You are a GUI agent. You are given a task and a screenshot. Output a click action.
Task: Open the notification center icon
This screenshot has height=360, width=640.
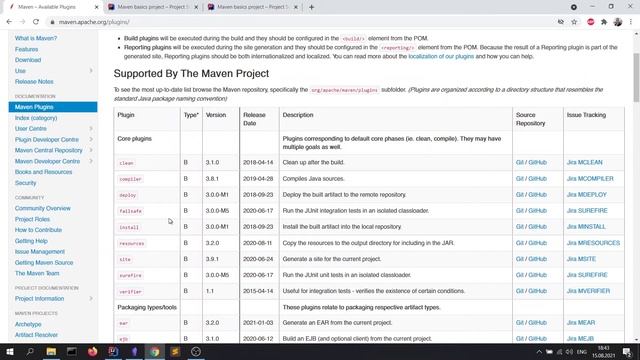point(627,351)
